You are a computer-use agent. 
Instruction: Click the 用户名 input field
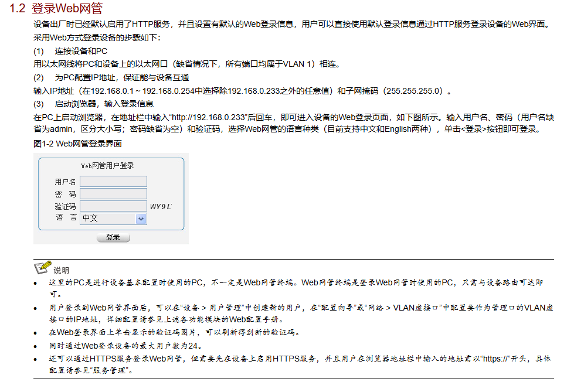(113, 181)
